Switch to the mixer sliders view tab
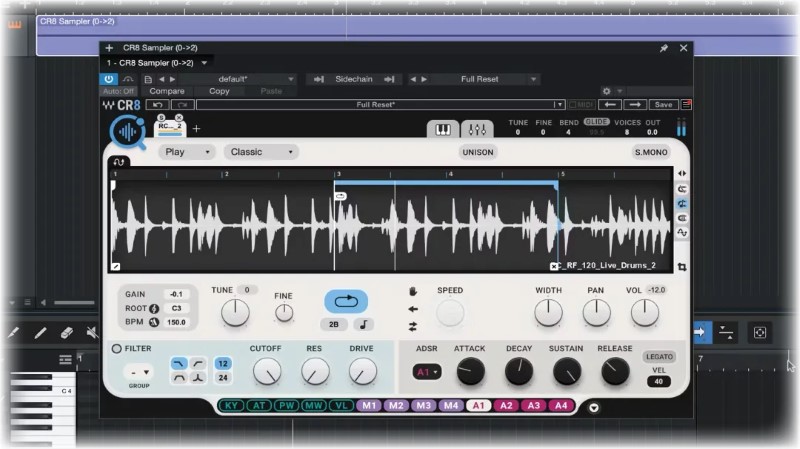 coord(477,130)
